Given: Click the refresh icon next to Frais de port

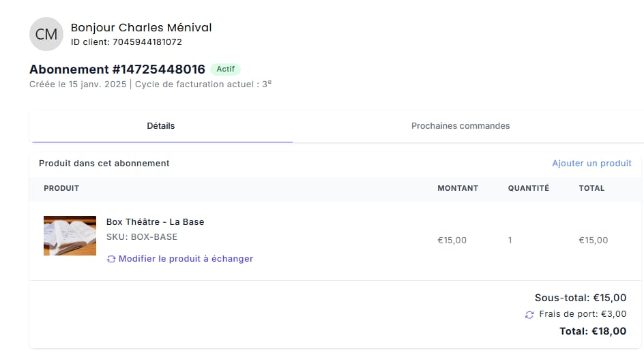Looking at the screenshot, I should pos(529,315).
